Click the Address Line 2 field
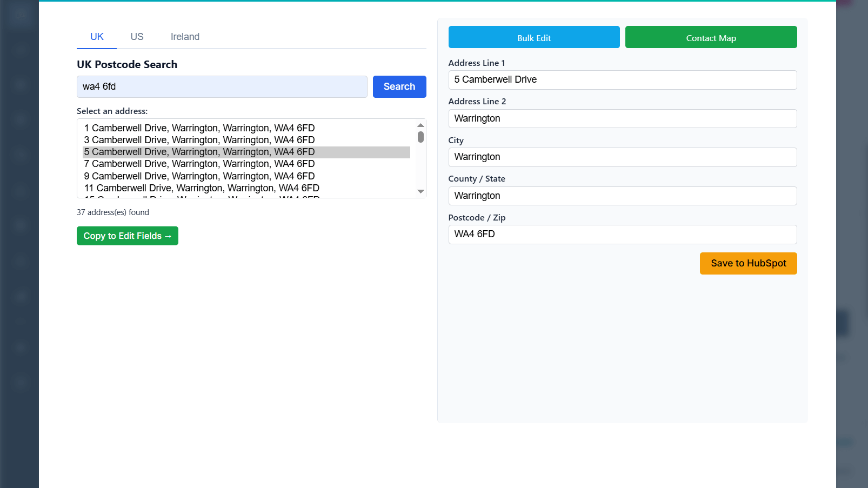 (x=622, y=118)
